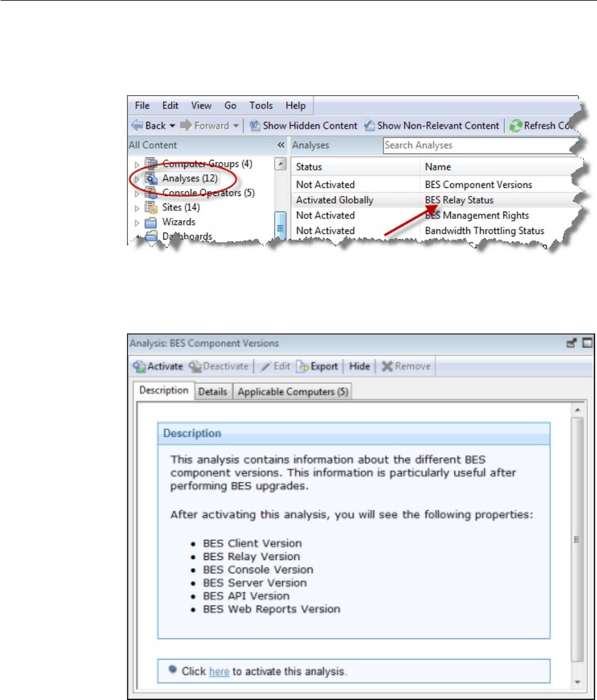The image size is (597, 700).
Task: Open the View menu
Action: 201,106
